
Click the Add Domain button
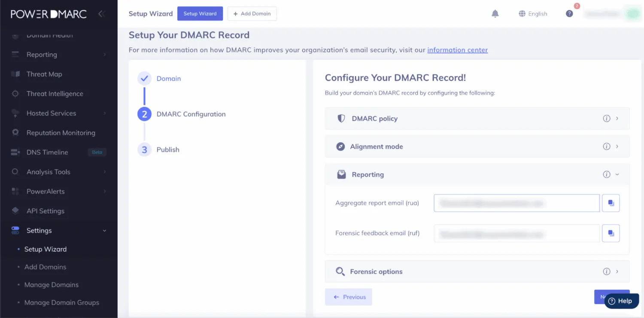[x=252, y=14]
